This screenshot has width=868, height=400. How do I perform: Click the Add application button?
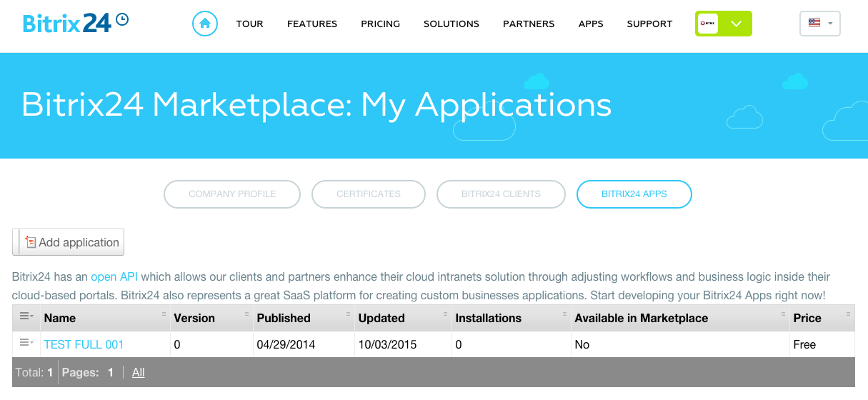pos(69,242)
